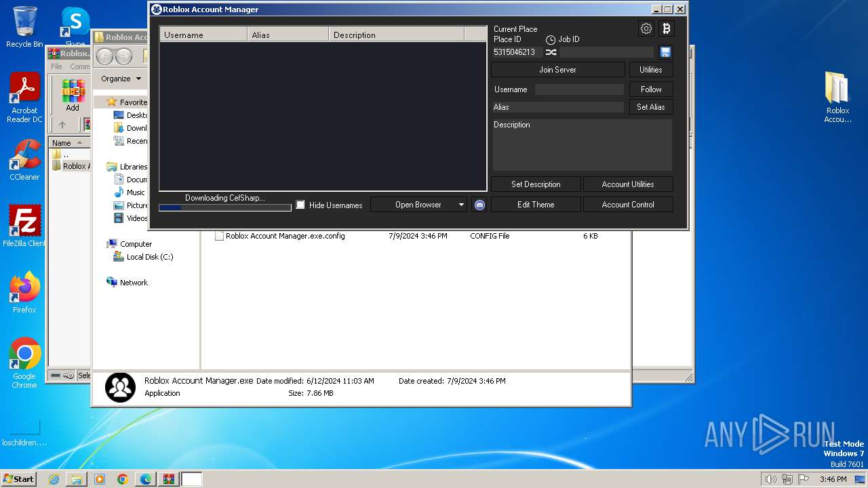The height and width of the screenshot is (488, 868).
Task: Select Network in Explorer navigation pane
Action: tap(134, 283)
